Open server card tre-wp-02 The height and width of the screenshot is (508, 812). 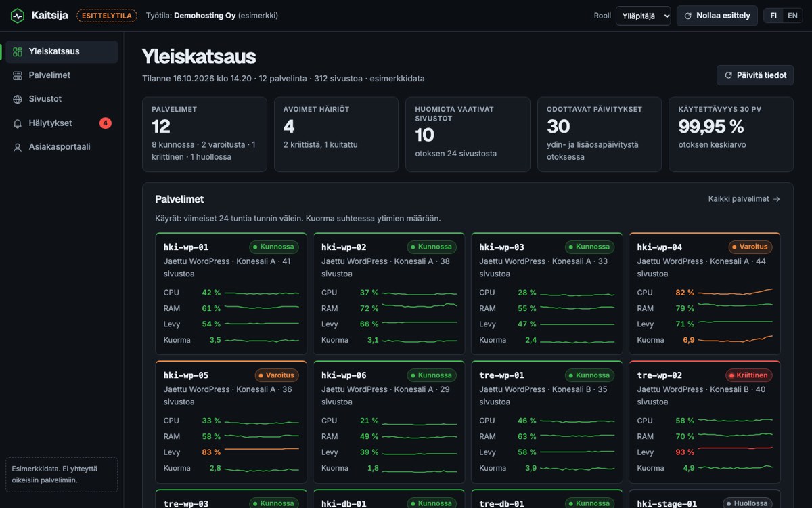pos(705,422)
